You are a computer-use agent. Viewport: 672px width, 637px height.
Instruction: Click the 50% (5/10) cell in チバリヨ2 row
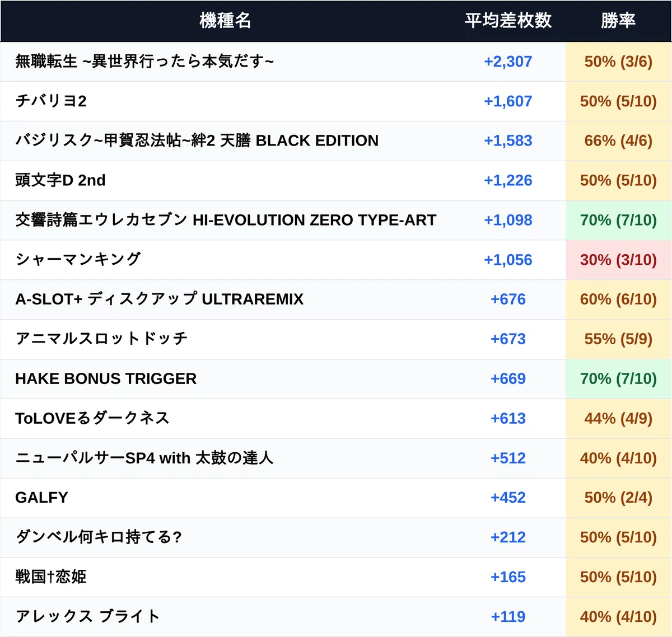click(618, 101)
